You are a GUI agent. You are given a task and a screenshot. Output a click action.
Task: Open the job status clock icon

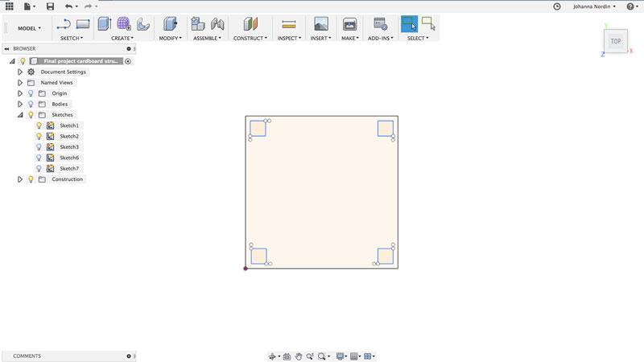pos(557,6)
